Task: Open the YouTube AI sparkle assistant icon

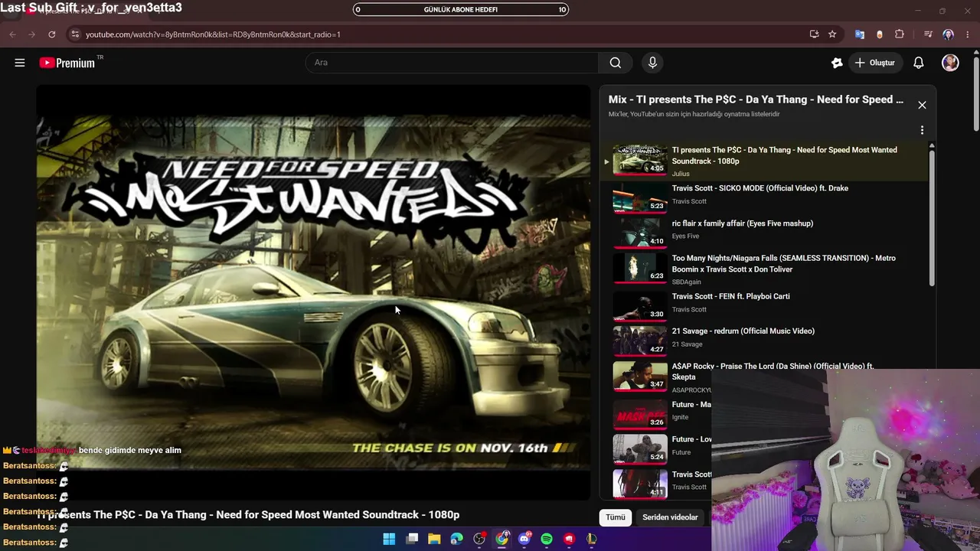Action: [837, 63]
